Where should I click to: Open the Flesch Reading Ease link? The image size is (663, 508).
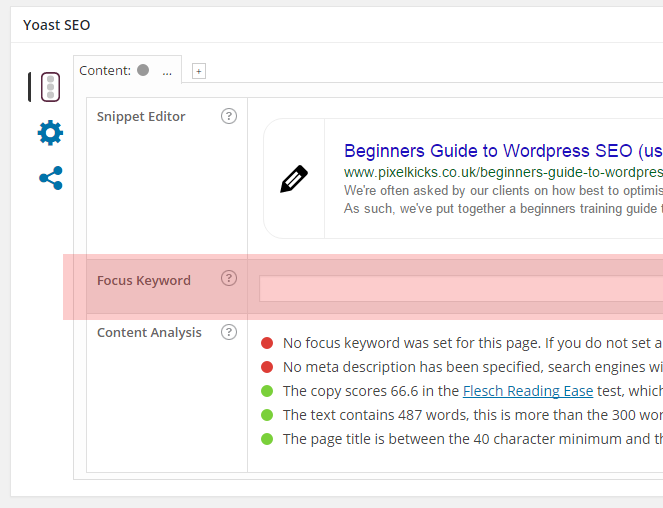tap(528, 391)
